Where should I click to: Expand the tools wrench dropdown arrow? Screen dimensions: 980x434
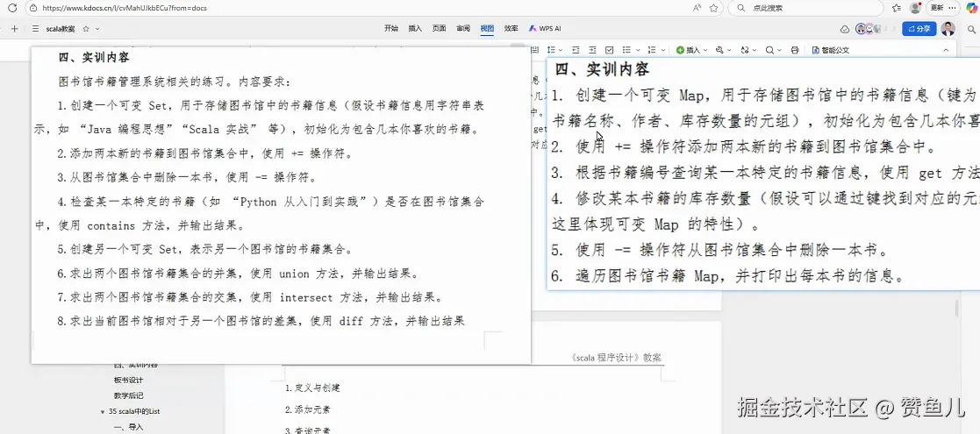click(729, 50)
